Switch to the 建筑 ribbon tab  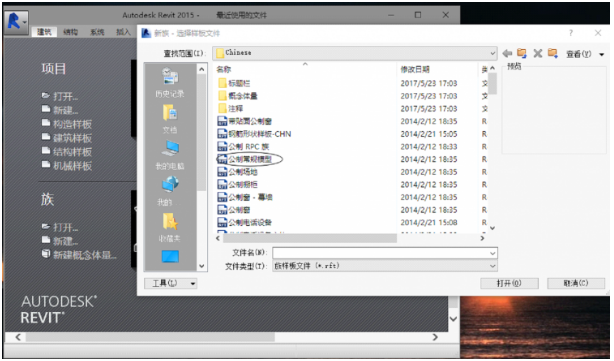(x=44, y=32)
